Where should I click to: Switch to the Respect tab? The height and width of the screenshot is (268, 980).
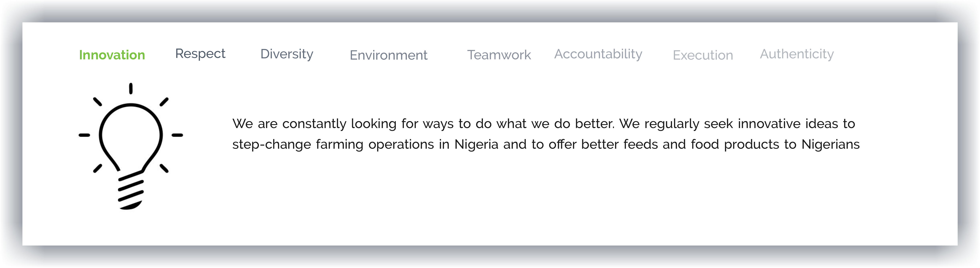(x=200, y=54)
